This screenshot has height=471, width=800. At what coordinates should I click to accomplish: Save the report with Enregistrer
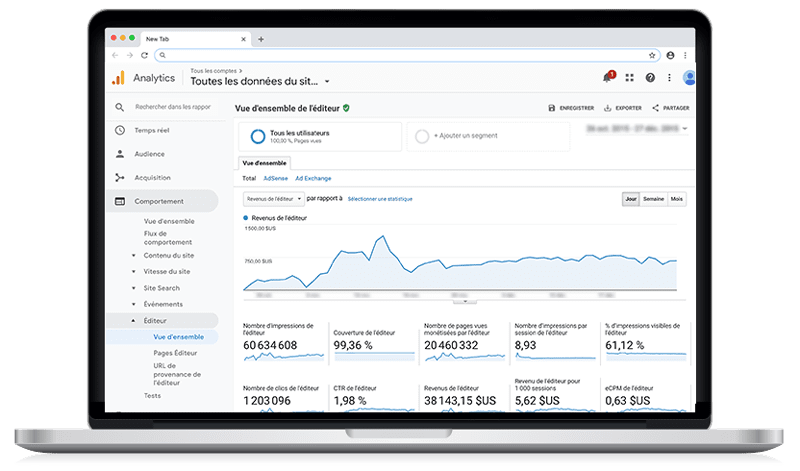(x=571, y=108)
